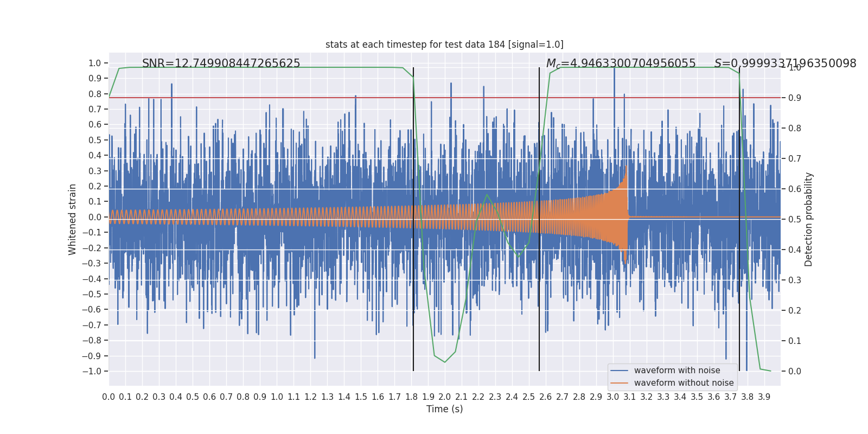This screenshot has width=868, height=434.
Task: Click the 'waveform without noise' legend label
Action: (684, 383)
